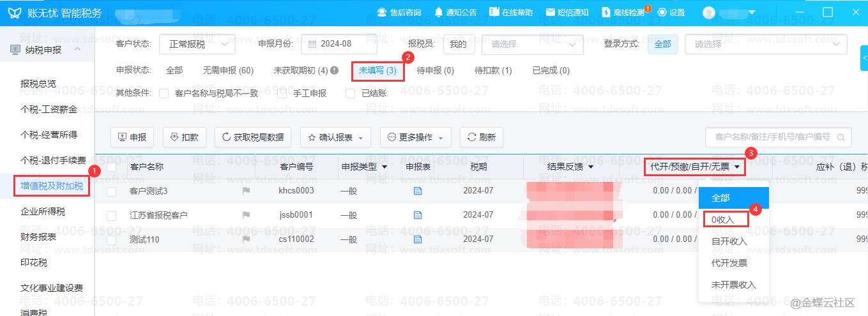Click the customer name search field
The height and width of the screenshot is (316, 868).
[772, 137]
